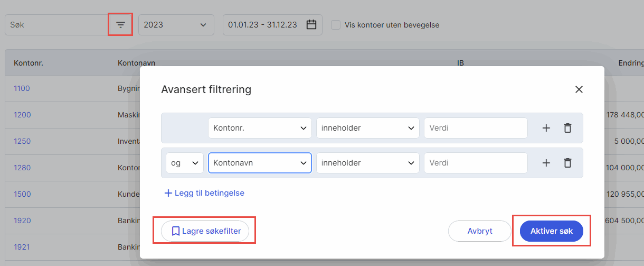The height and width of the screenshot is (266, 644).
Task: Open second row's 'inneholder' operator dropdown
Action: pos(367,163)
